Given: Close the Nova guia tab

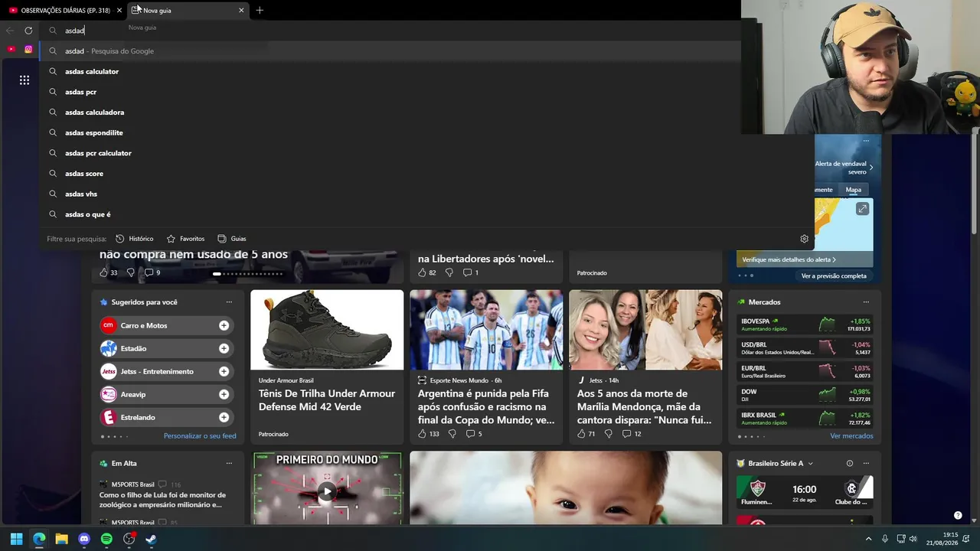Looking at the screenshot, I should (241, 11).
